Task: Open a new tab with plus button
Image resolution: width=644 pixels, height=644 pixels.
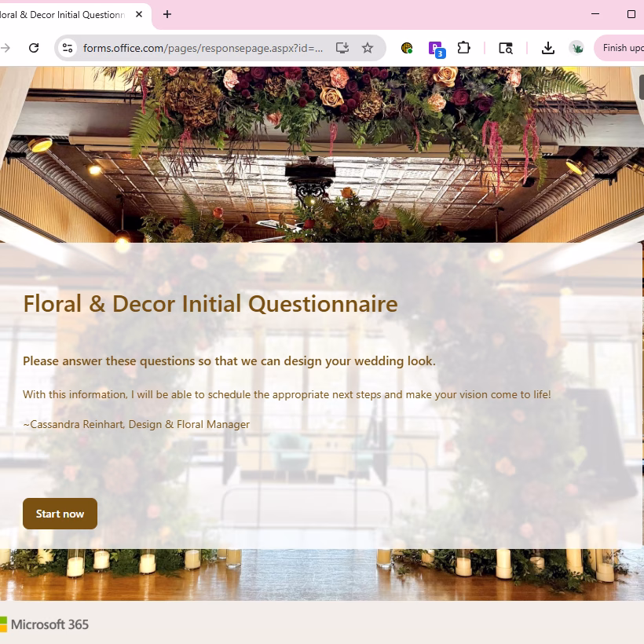Action: (x=167, y=14)
